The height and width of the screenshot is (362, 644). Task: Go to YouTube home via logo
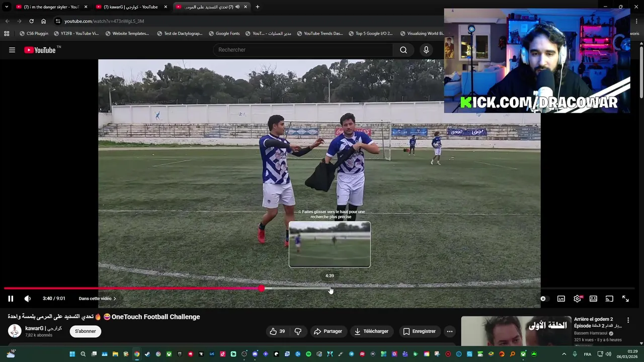pyautogui.click(x=40, y=50)
